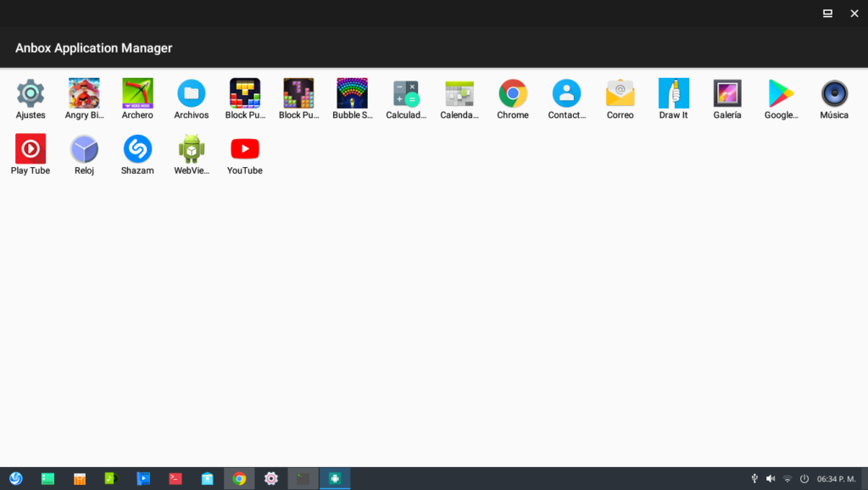
Task: Open the Calendario app
Action: coord(459,94)
